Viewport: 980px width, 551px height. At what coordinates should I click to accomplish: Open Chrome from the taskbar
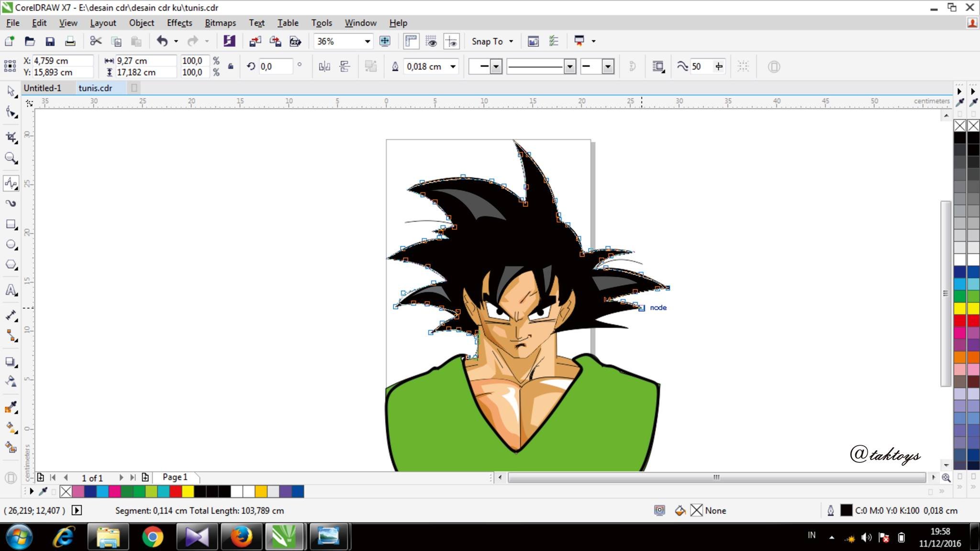pos(153,537)
